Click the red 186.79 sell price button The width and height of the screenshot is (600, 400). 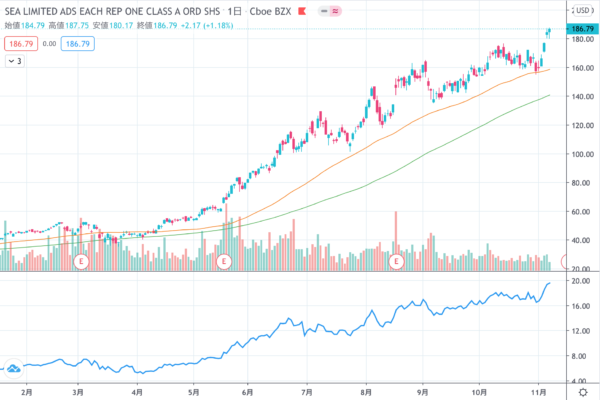[x=21, y=44]
